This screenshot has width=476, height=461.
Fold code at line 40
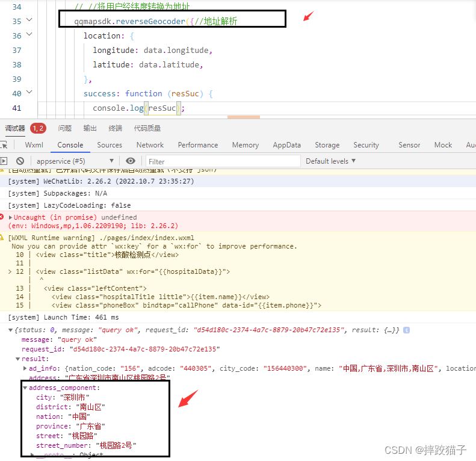point(29,93)
